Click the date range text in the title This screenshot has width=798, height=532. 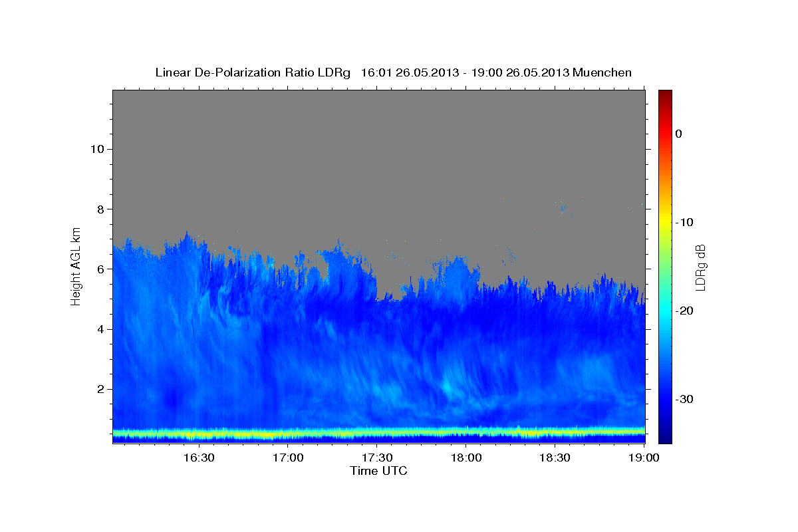[465, 72]
